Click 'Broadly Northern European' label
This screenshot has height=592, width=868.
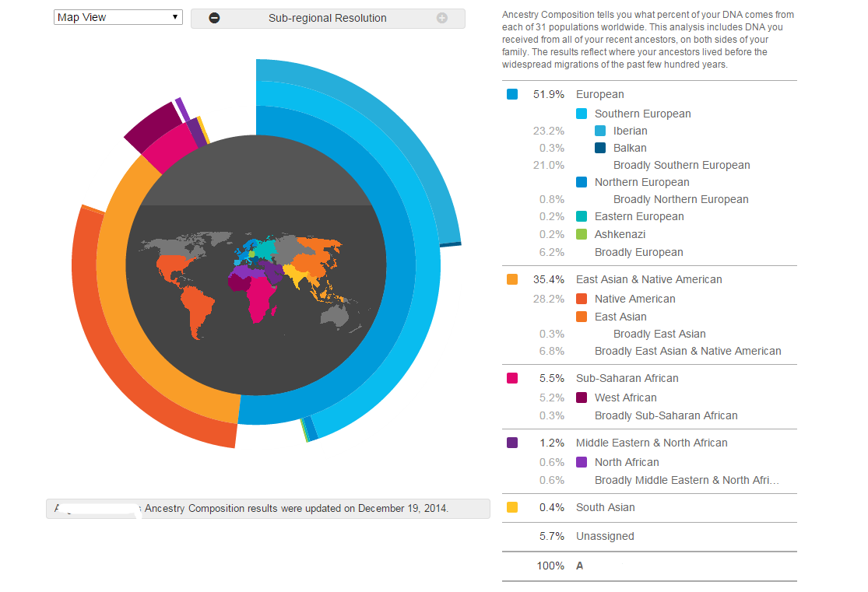point(681,199)
